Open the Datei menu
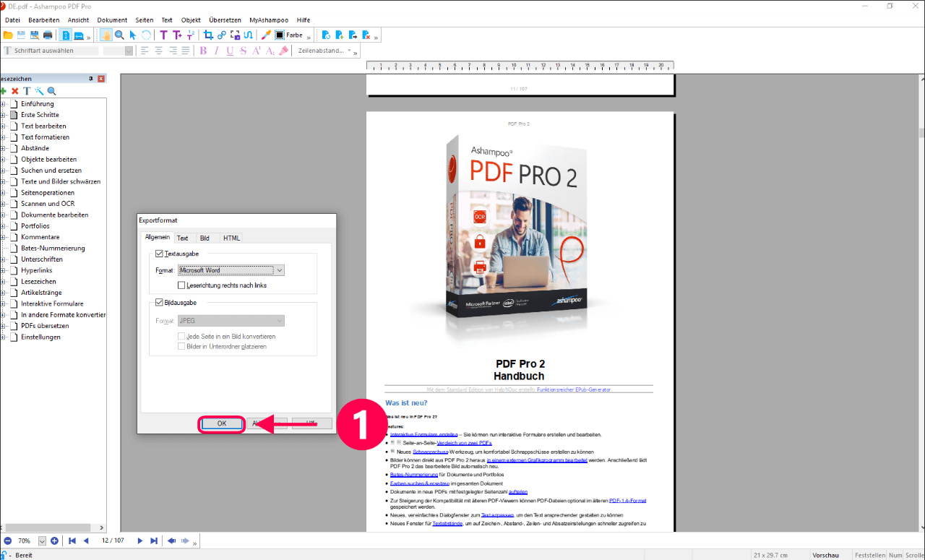This screenshot has width=925, height=560. click(x=12, y=20)
